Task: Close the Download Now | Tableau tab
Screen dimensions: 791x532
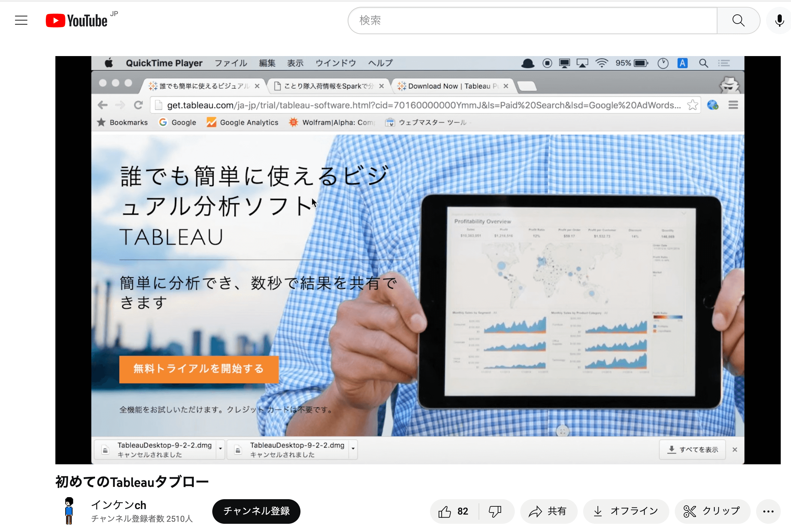Action: (506, 86)
